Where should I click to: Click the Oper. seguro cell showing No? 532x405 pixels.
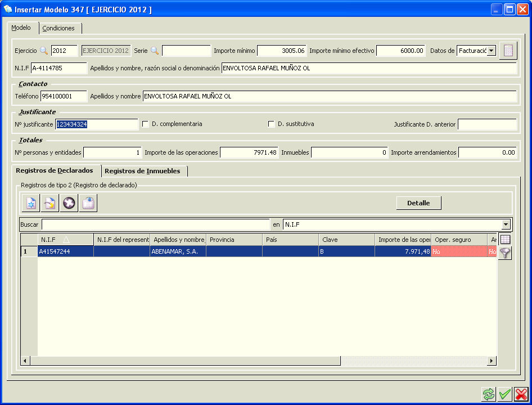pyautogui.click(x=459, y=251)
